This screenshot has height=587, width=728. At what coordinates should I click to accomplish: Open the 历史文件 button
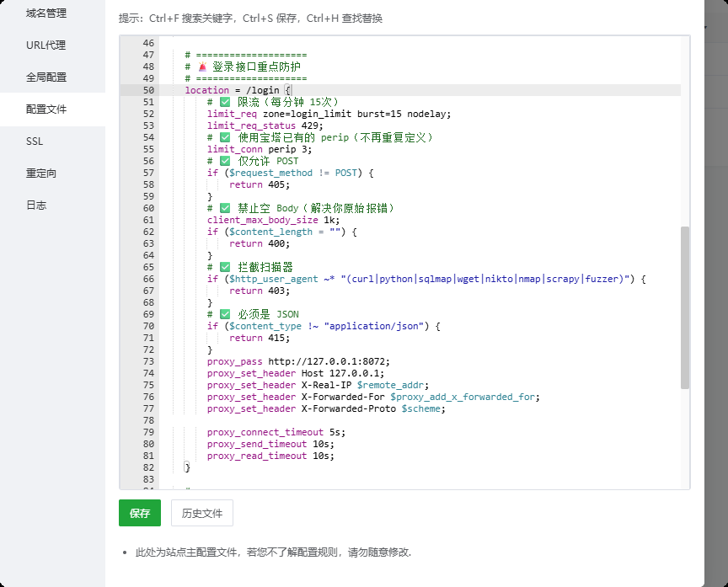click(x=202, y=513)
